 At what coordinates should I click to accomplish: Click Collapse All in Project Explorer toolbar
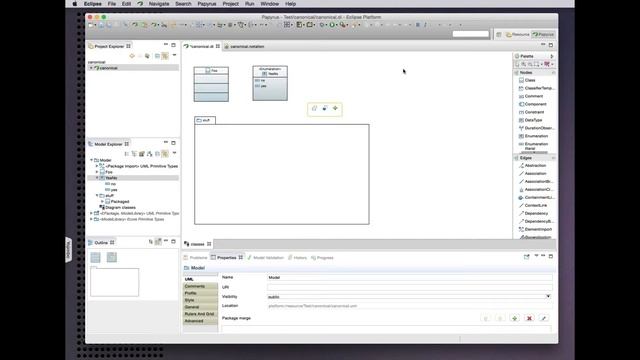coord(157,56)
